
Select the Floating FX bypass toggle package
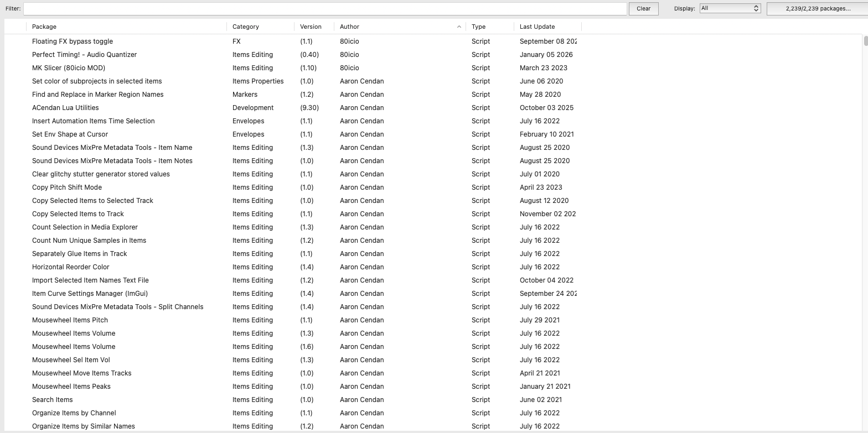[x=73, y=41]
